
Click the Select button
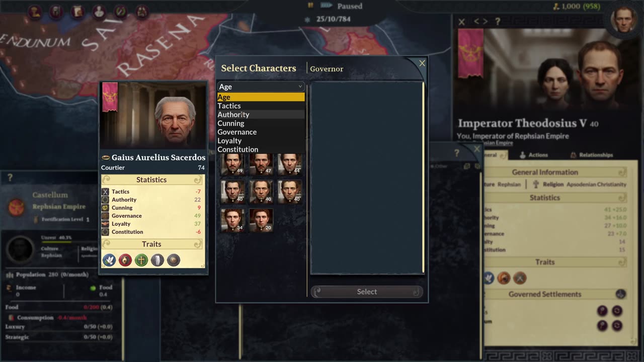(x=367, y=292)
